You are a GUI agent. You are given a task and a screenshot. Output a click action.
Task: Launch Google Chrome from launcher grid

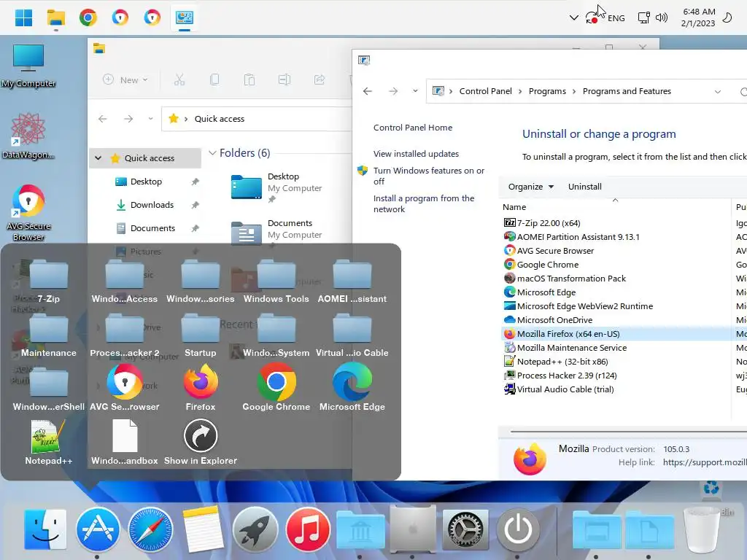pyautogui.click(x=276, y=388)
